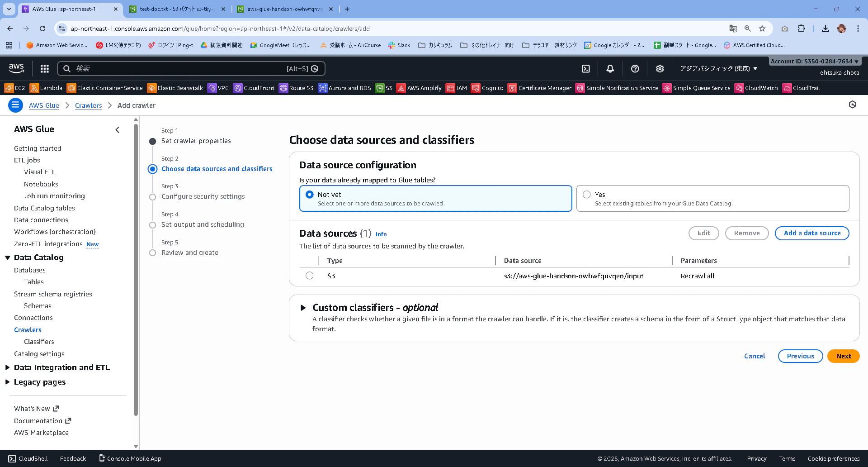
Task: Reload the browser page
Action: [42, 29]
